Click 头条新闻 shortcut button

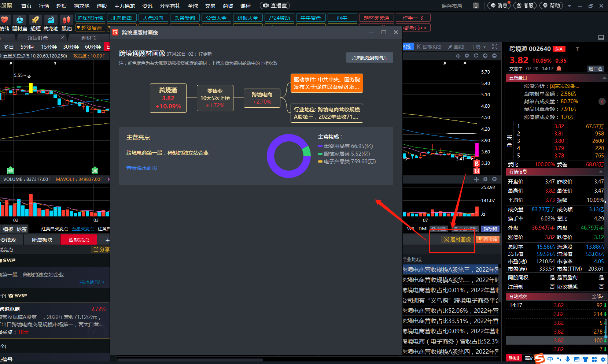click(185, 18)
